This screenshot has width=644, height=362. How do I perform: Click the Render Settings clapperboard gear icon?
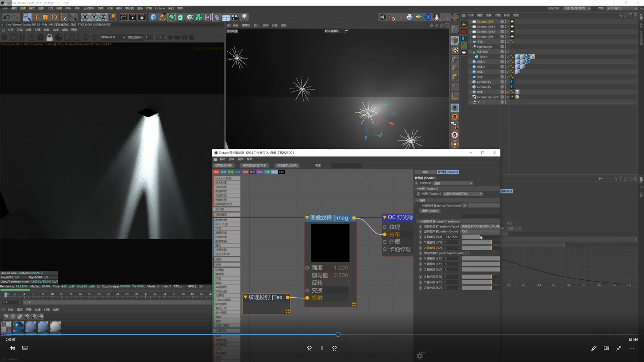pos(142,17)
